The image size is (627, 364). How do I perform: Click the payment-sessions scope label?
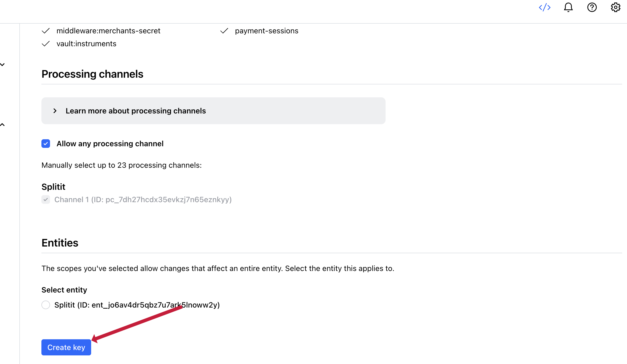click(x=266, y=31)
